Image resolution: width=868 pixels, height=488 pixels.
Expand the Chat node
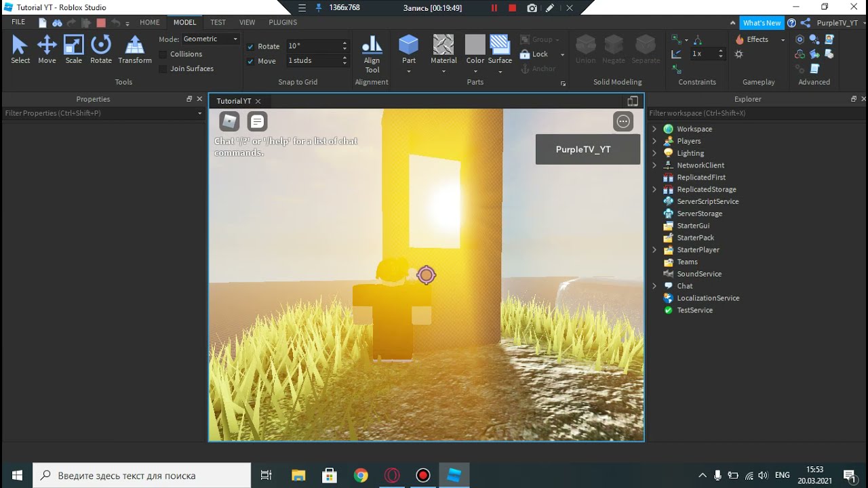point(654,286)
